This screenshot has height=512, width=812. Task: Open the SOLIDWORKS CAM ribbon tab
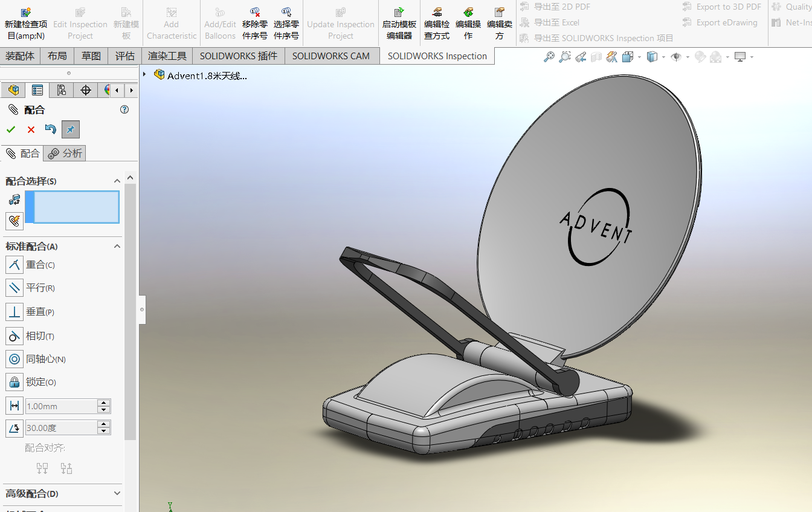(331, 56)
